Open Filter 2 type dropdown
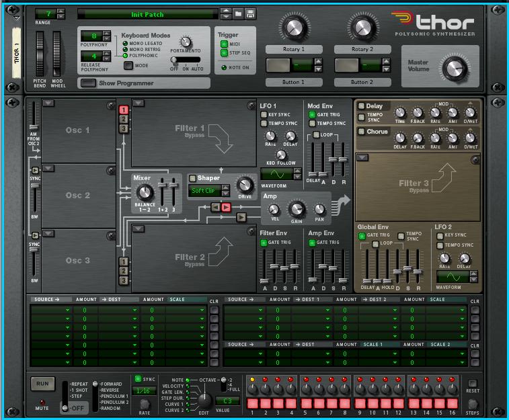Screen dimensions: 509x420 click(x=139, y=229)
